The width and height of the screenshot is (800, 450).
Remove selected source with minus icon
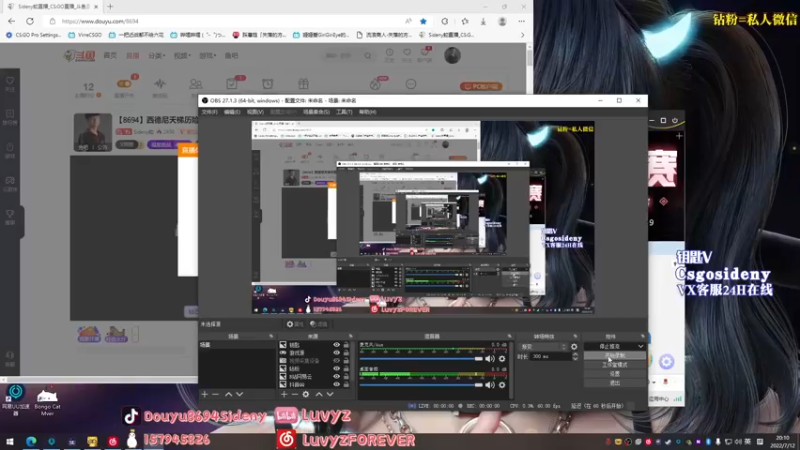click(x=294, y=394)
